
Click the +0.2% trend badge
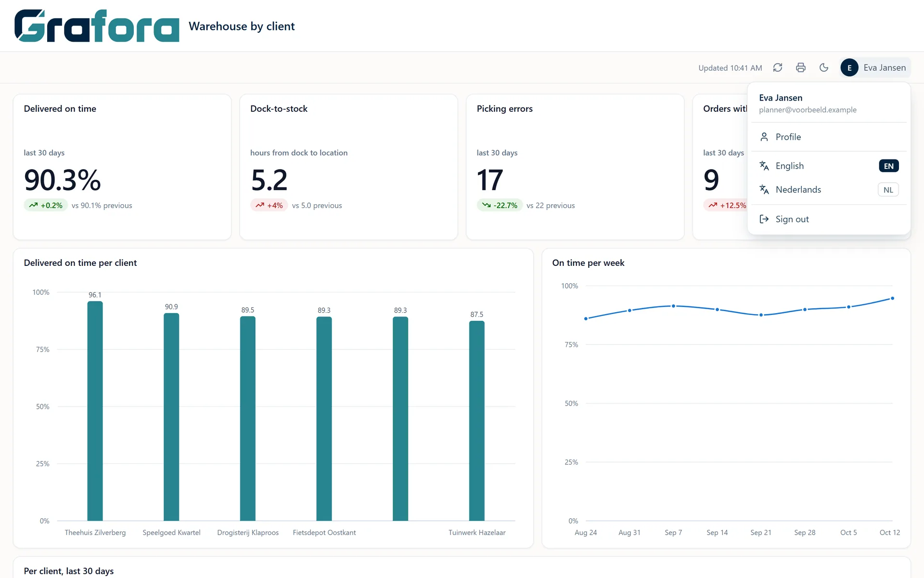pyautogui.click(x=46, y=205)
